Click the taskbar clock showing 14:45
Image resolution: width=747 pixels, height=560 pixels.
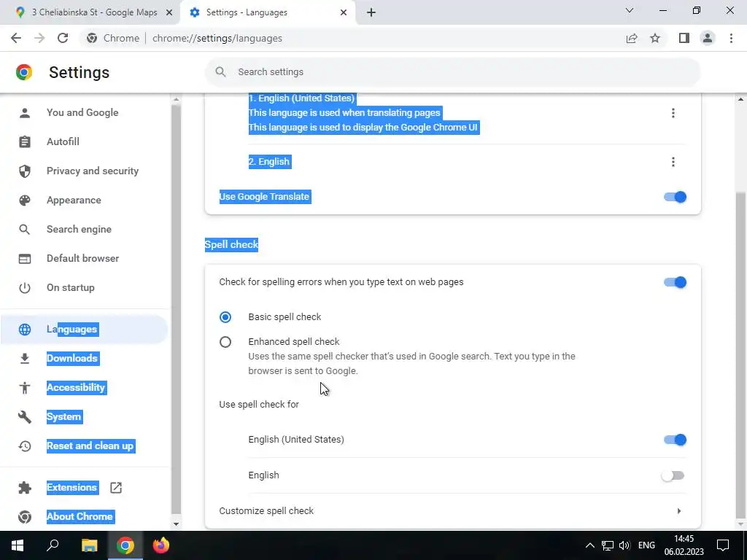click(684, 545)
